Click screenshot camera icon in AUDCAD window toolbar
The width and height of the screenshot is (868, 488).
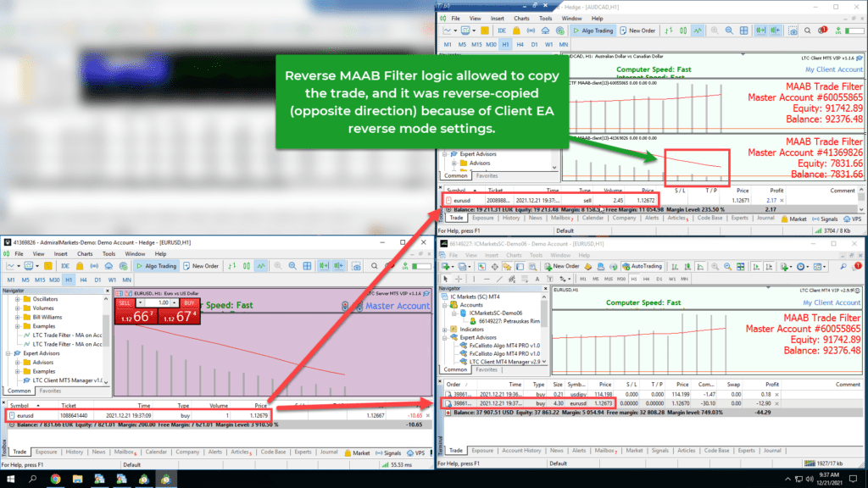pyautogui.click(x=793, y=31)
